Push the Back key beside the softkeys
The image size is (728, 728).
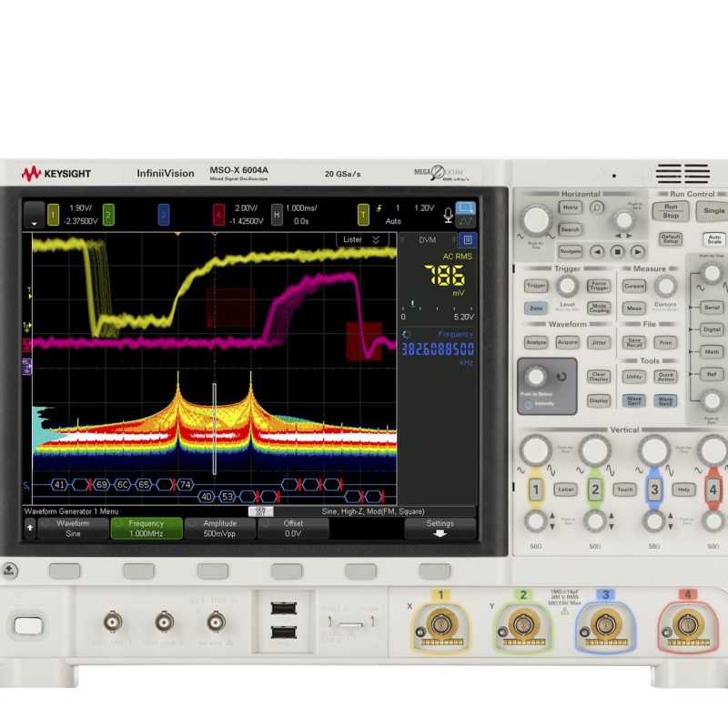9,571
